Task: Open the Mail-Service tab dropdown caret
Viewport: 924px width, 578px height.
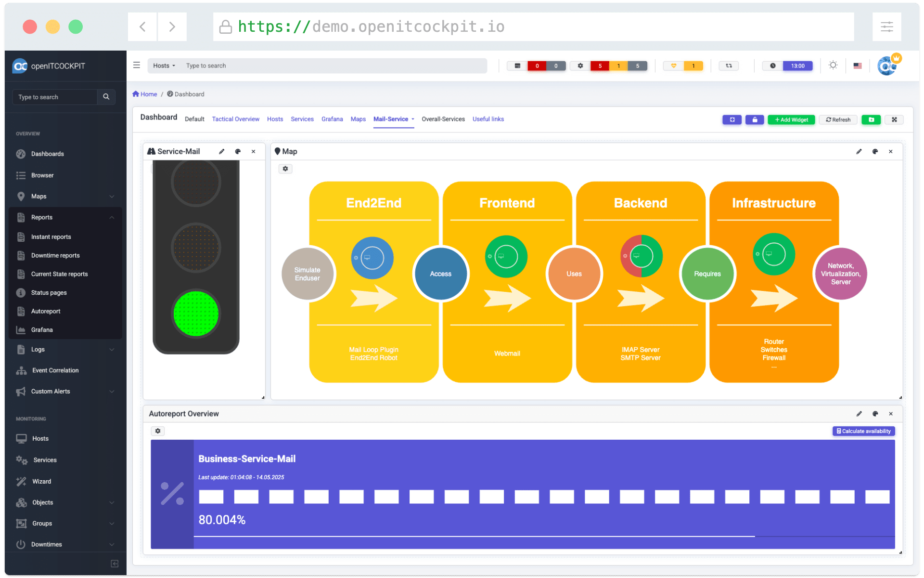Action: (x=413, y=119)
